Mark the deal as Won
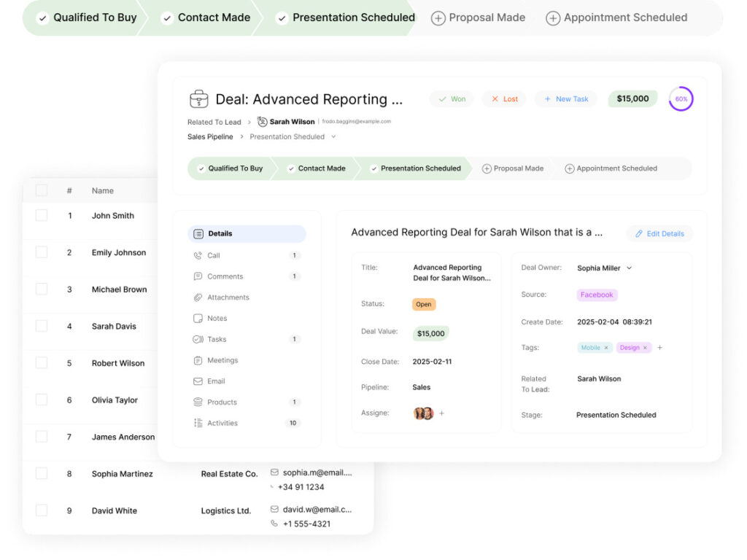 pos(452,99)
